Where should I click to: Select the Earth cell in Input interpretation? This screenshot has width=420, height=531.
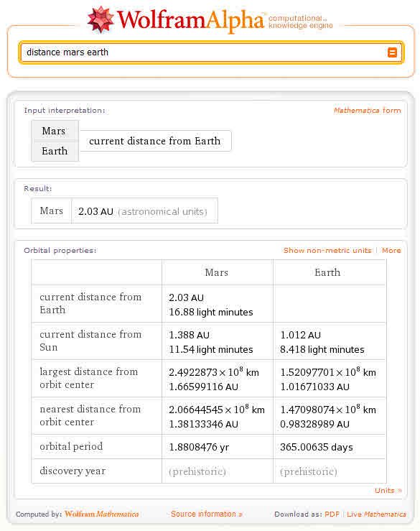click(x=55, y=151)
